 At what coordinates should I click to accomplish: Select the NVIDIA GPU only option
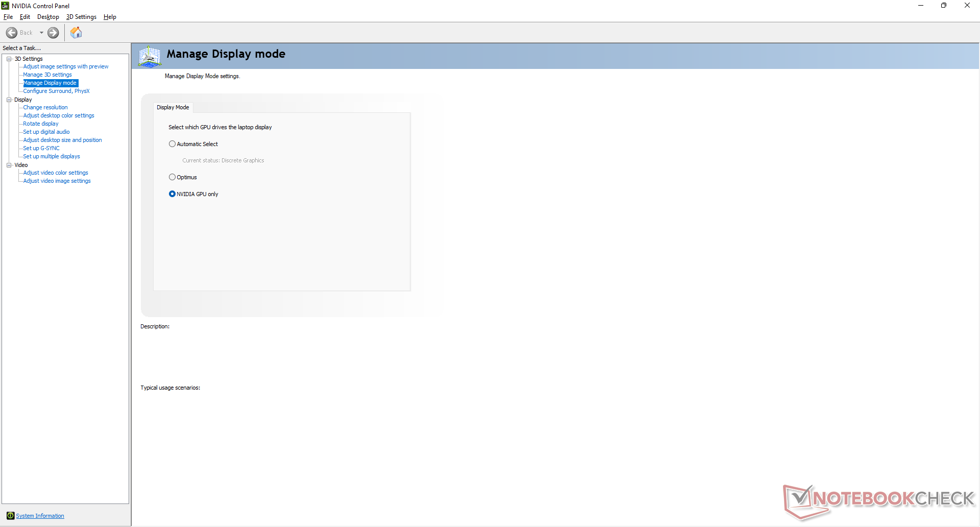tap(172, 194)
